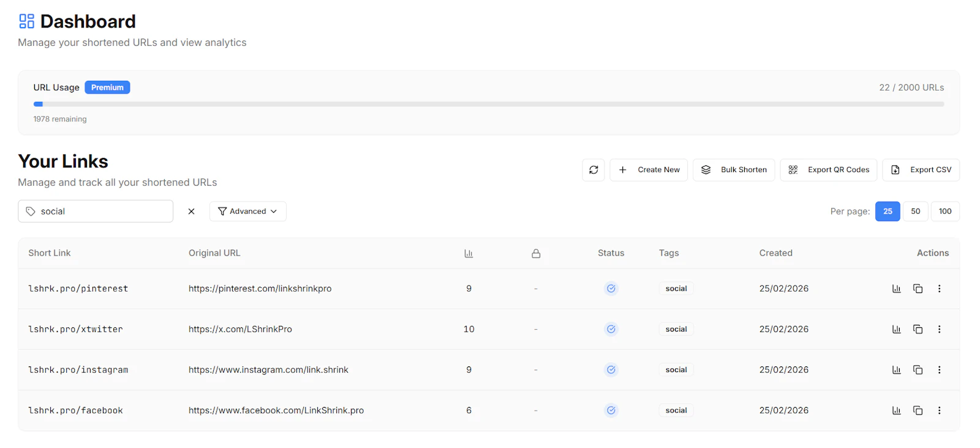This screenshot has height=448, width=980.
Task: Click click count 10 on xtwitter row
Action: point(469,329)
